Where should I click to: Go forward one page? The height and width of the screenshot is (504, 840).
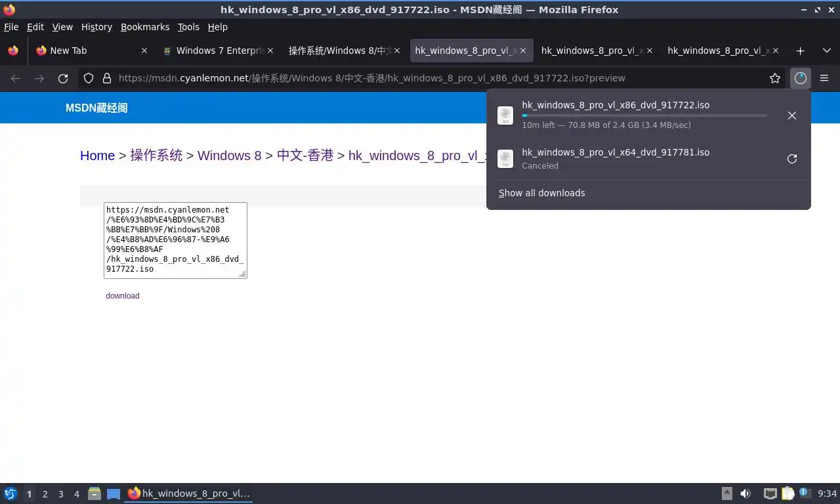(x=39, y=78)
